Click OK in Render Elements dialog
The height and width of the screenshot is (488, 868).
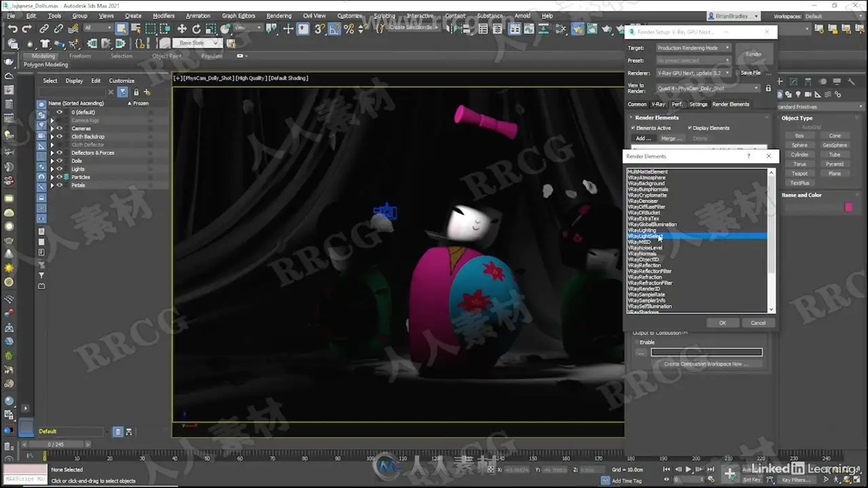[722, 323]
